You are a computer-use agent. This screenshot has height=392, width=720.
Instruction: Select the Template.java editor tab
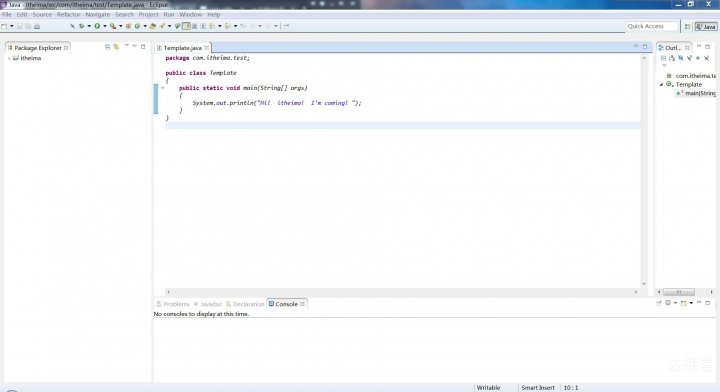point(183,48)
